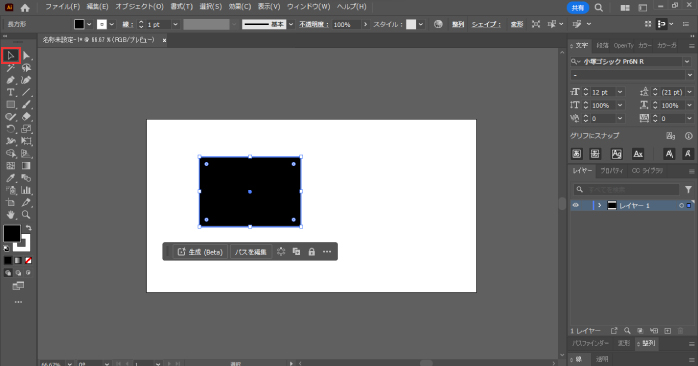Pick the Eraser tool
The image size is (698, 366).
pos(26,117)
